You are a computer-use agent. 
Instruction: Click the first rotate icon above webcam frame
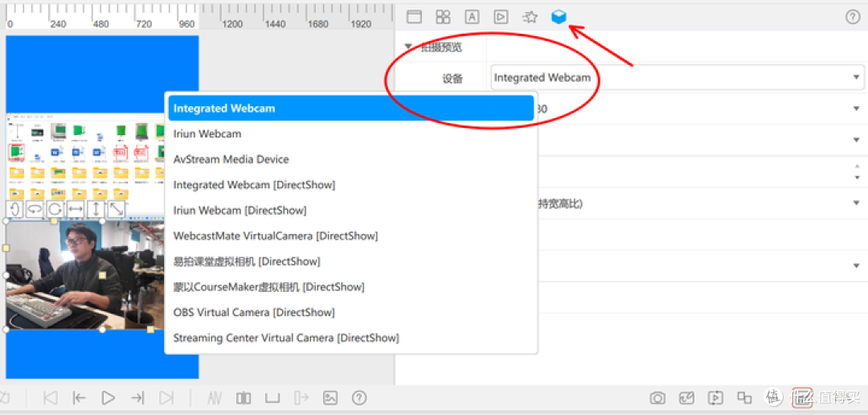click(15, 209)
